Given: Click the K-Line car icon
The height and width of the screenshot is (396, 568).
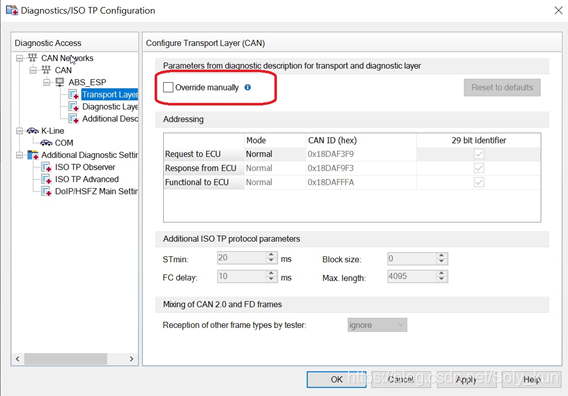Looking at the screenshot, I should pos(33,130).
